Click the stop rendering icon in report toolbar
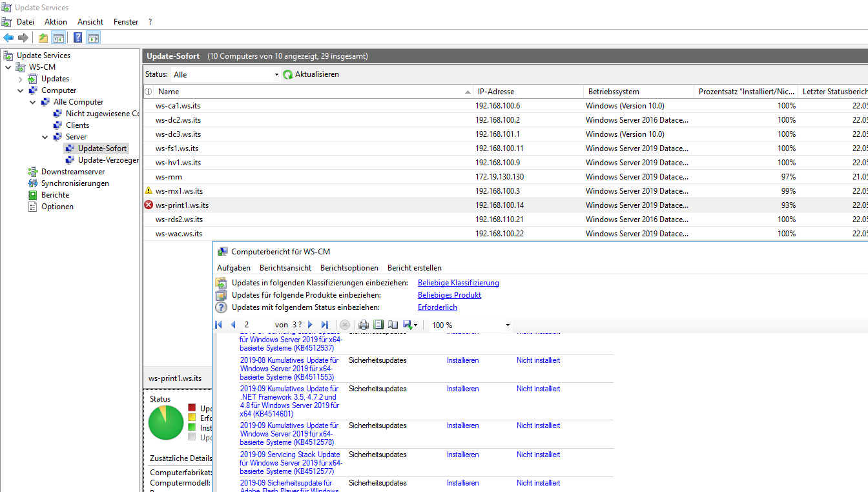Screen dimensions: 868x492 345,325
